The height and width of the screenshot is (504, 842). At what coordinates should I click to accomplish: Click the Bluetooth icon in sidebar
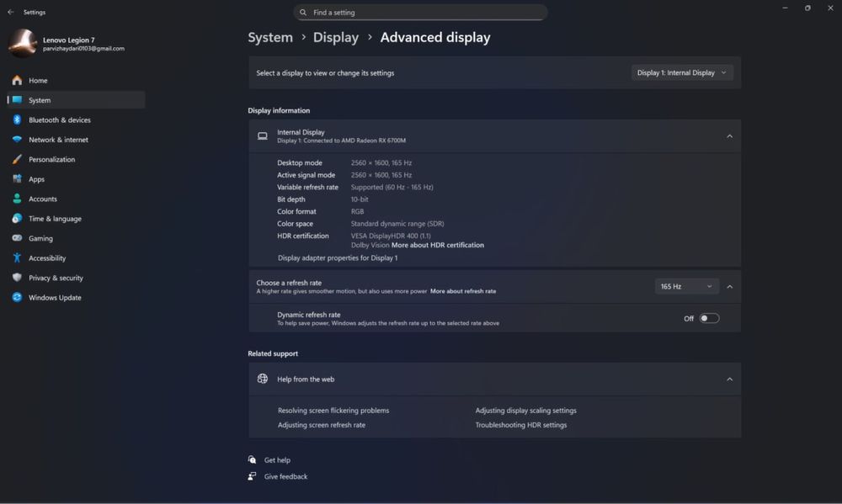click(x=17, y=119)
